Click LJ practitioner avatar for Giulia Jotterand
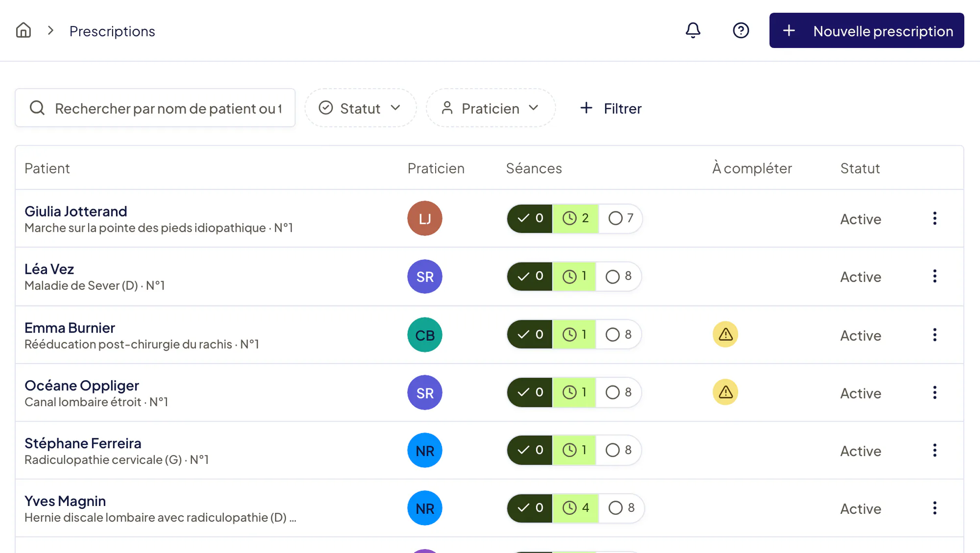The height and width of the screenshot is (553, 980). click(425, 218)
